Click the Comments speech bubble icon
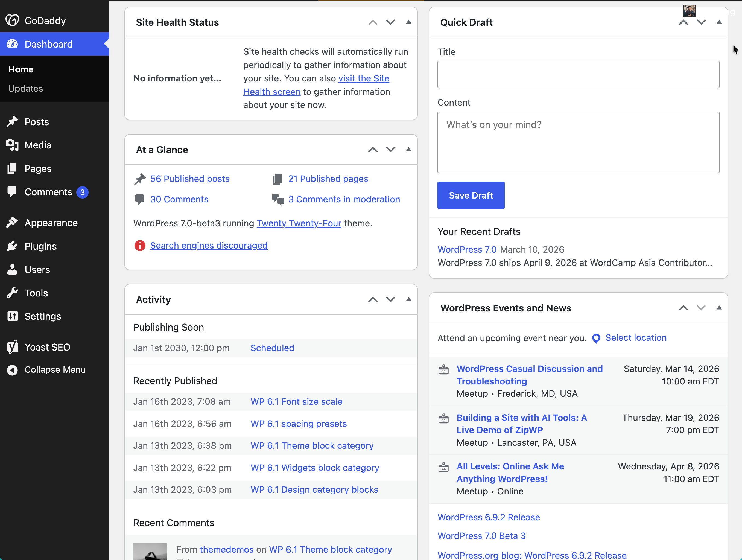Image resolution: width=742 pixels, height=560 pixels. click(x=12, y=192)
